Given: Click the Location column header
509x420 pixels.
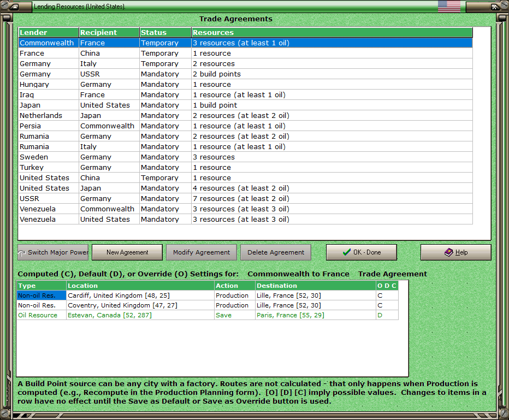Looking at the screenshot, I should [x=140, y=286].
